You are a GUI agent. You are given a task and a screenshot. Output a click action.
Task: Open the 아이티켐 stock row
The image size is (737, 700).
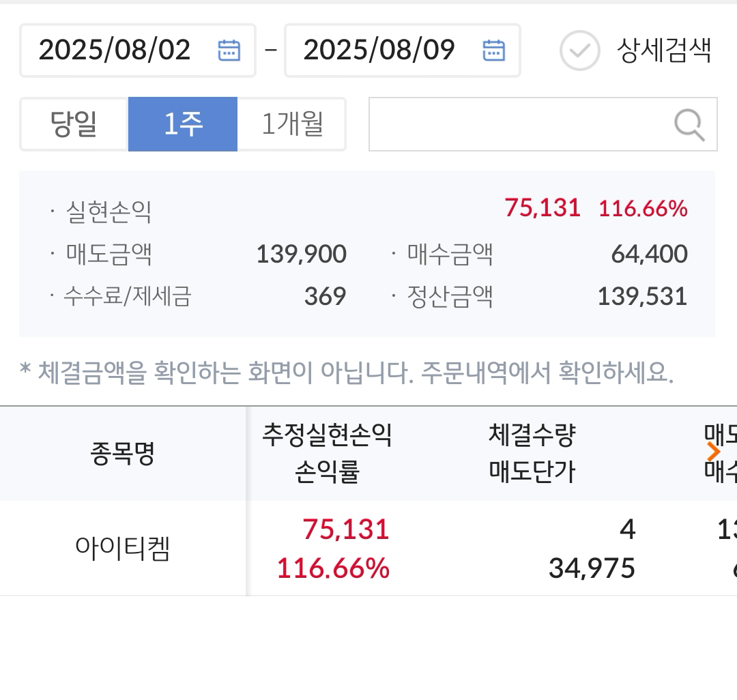pyautogui.click(x=369, y=549)
